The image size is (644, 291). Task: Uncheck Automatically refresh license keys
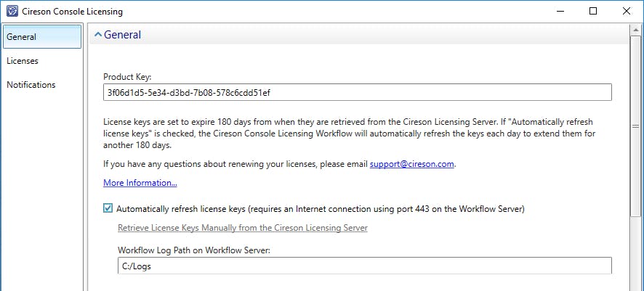click(108, 209)
